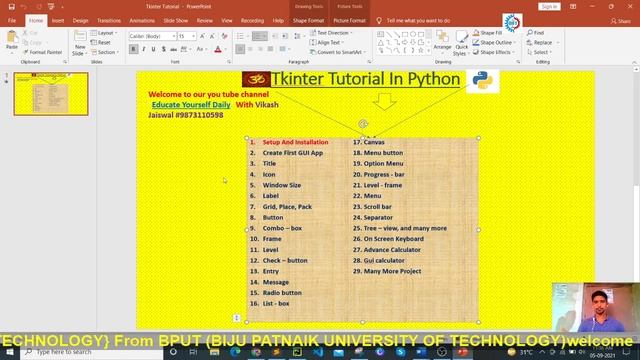640x360 pixels.
Task: Decrease font size with the smaller A icon
Action: 212,36
